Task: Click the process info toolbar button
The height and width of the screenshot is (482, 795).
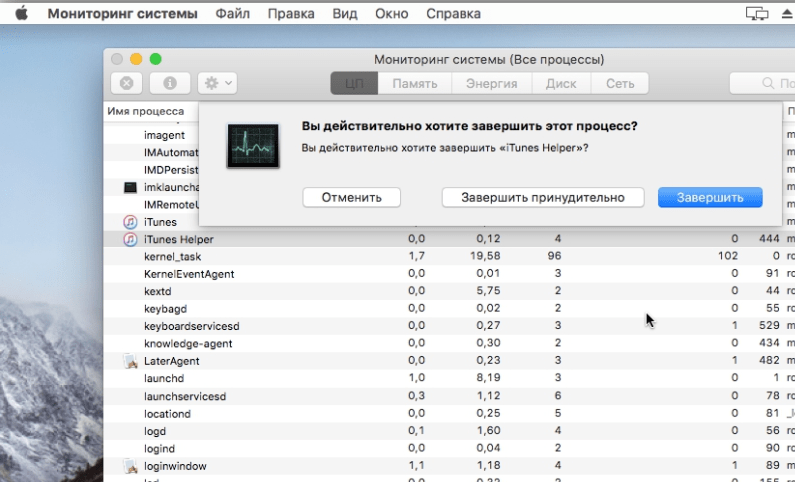Action: tap(170, 83)
